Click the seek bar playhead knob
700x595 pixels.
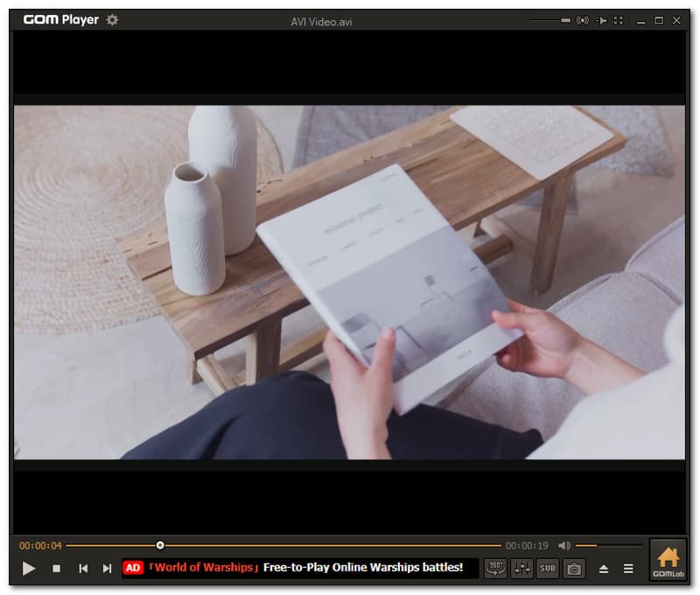click(160, 545)
